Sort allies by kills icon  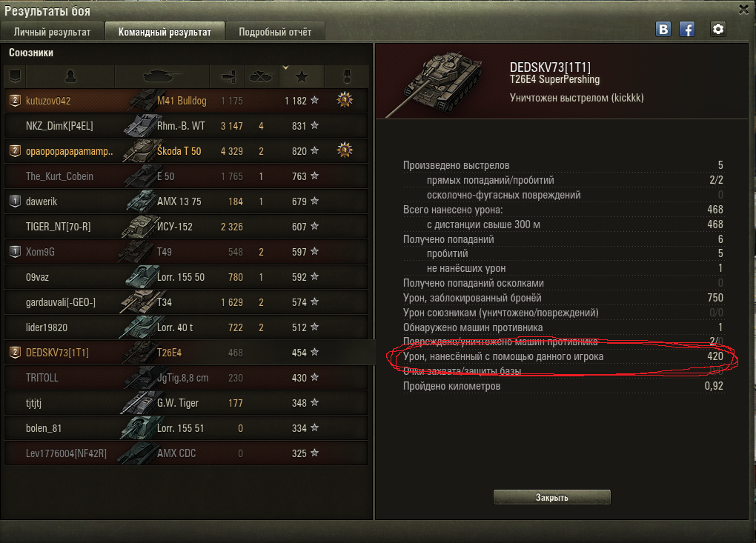(262, 76)
